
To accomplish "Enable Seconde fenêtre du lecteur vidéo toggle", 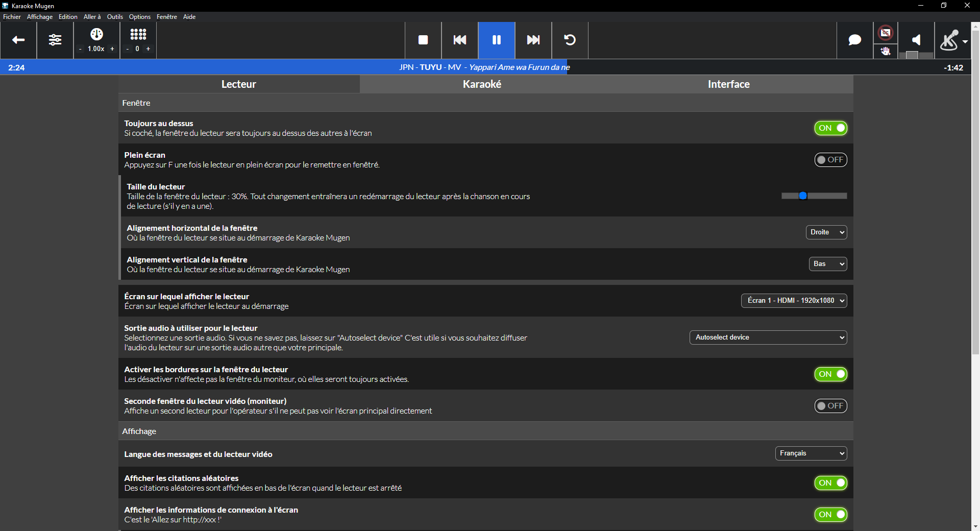I will pyautogui.click(x=830, y=406).
